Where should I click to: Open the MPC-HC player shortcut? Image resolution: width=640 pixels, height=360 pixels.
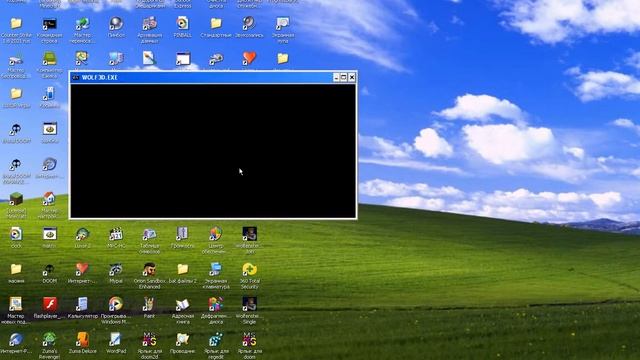click(116, 234)
